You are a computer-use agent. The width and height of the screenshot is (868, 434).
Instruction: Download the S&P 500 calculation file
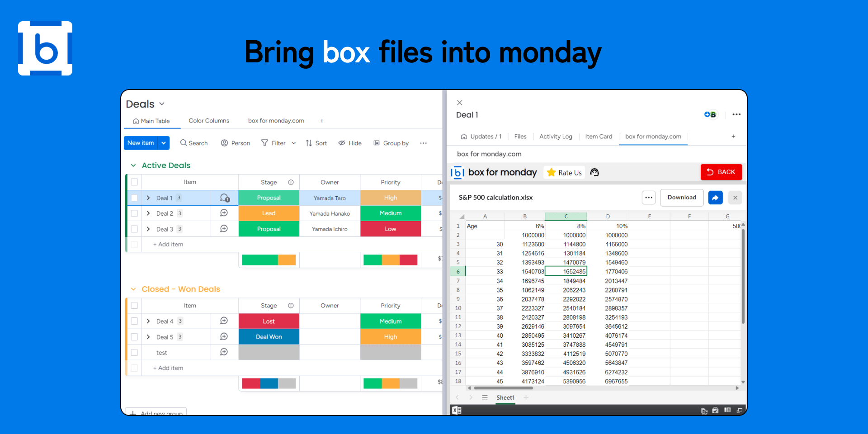[682, 198]
